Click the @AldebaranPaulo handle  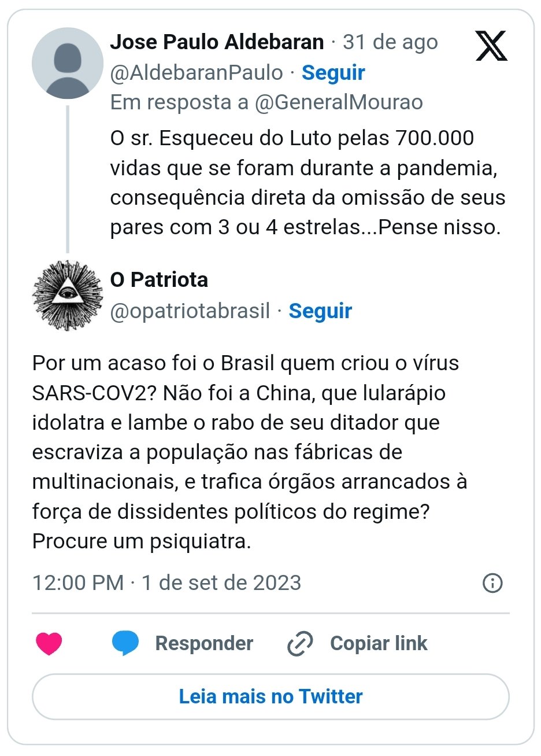coord(197,73)
